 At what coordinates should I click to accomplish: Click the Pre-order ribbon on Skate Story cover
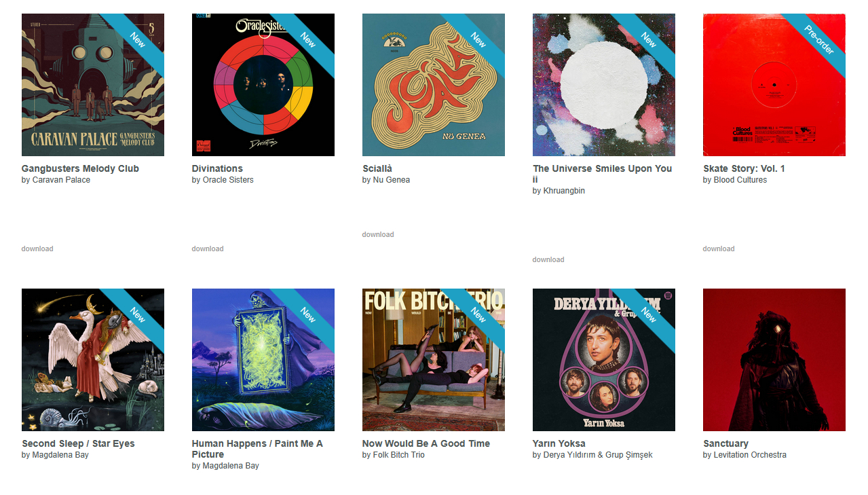tap(818, 39)
